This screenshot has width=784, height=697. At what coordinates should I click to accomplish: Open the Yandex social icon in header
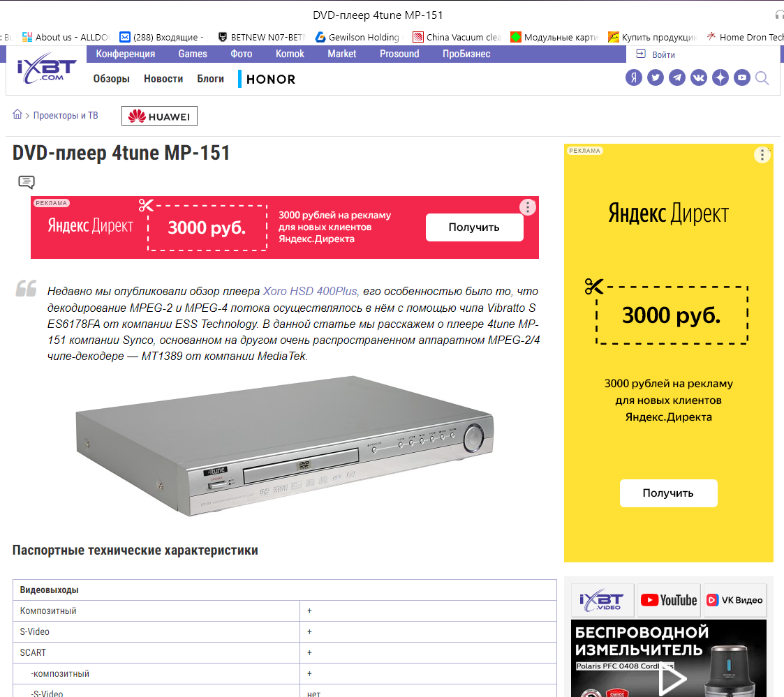(x=633, y=78)
